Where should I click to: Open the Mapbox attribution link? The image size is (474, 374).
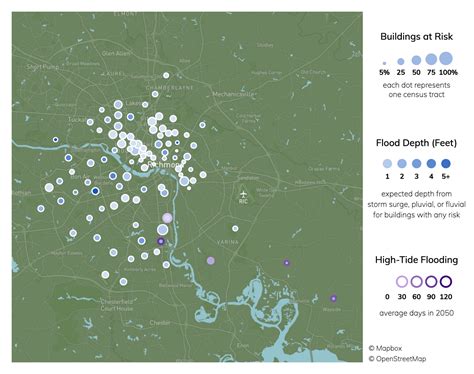[386, 348]
